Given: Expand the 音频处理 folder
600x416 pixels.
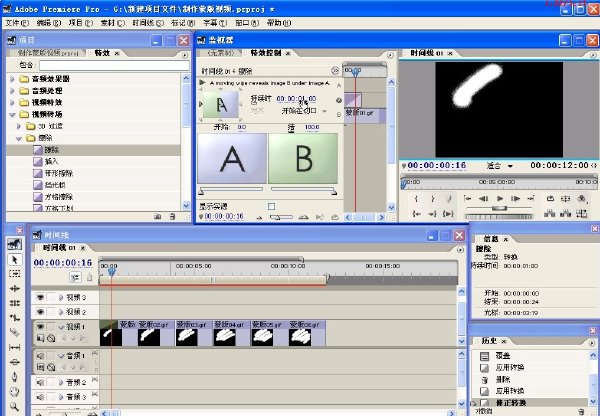Looking at the screenshot, I should click(12, 91).
